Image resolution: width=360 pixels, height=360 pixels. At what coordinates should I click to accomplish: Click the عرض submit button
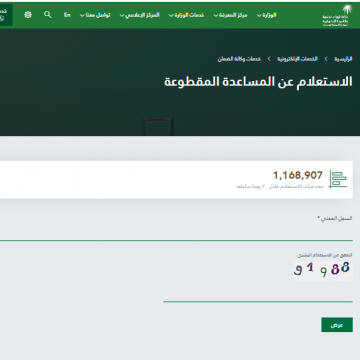[337, 325]
